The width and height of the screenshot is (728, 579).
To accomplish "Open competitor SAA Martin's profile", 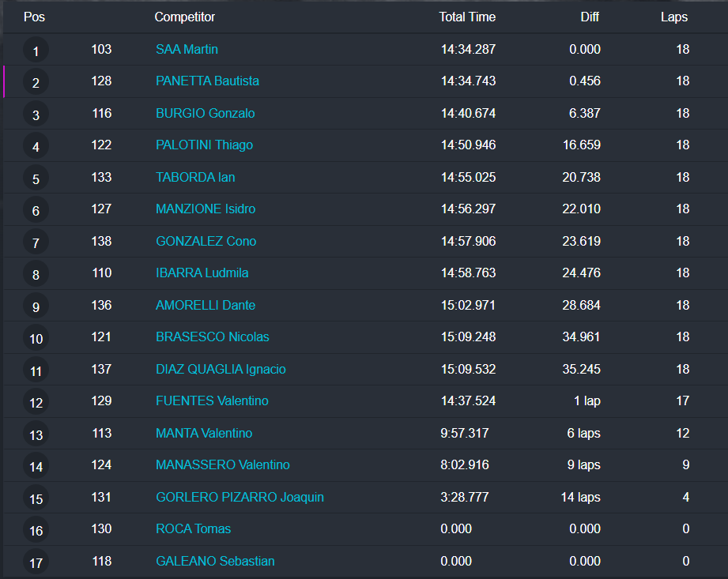I will click(x=187, y=49).
